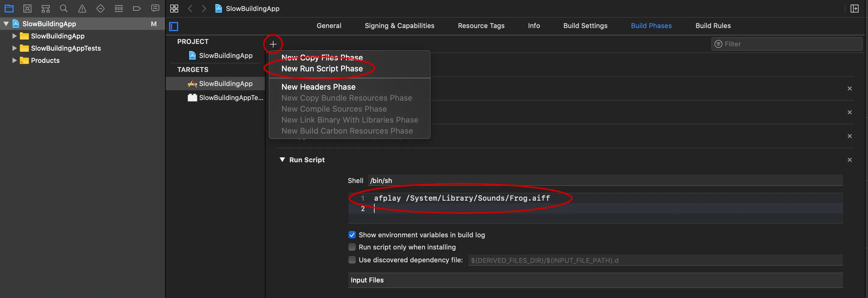Open the Info tab
The image size is (868, 298).
point(534,26)
